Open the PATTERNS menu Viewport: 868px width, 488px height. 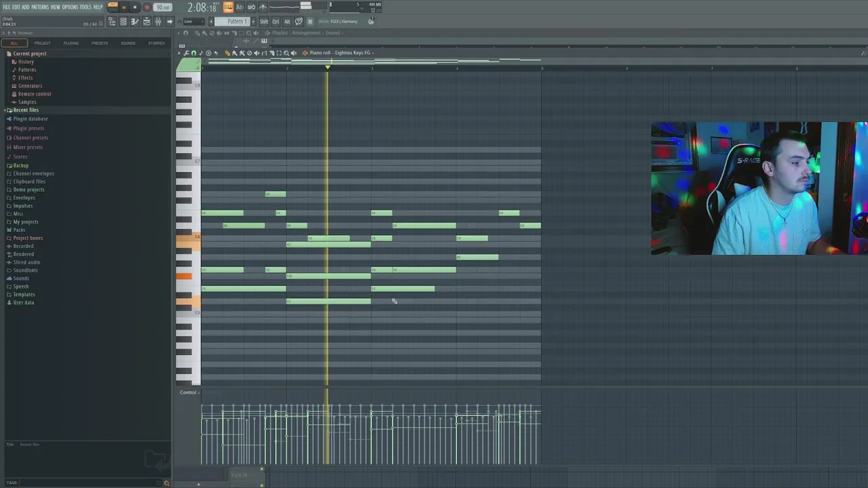[x=40, y=7]
